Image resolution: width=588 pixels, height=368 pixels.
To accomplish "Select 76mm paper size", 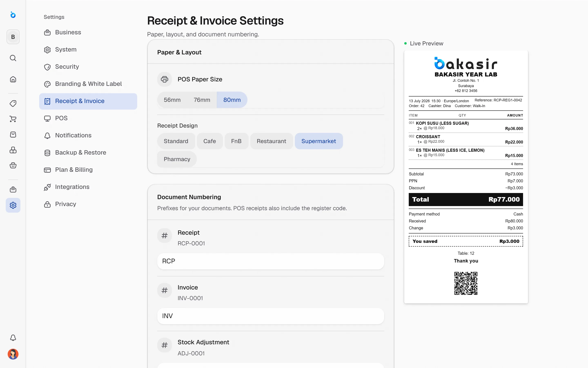I will 202,100.
